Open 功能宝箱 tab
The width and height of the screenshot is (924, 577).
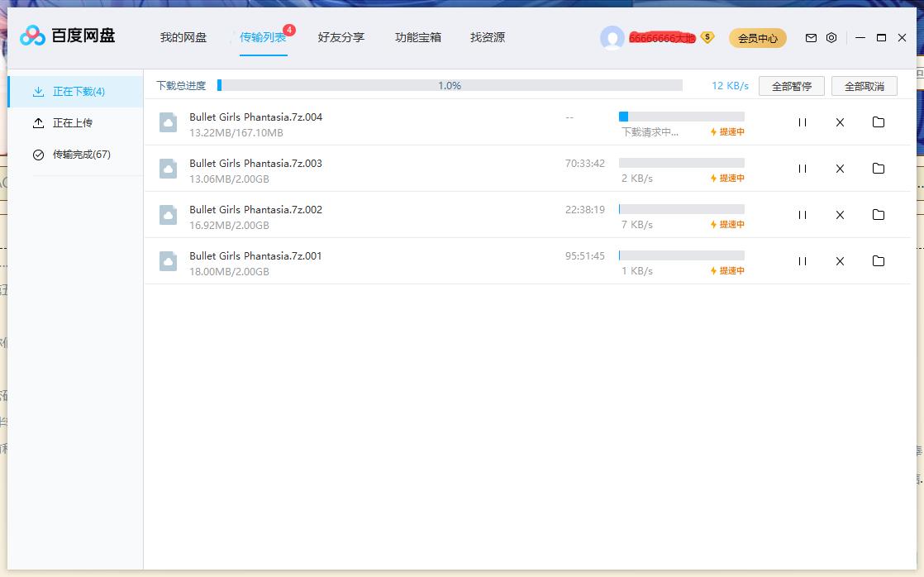point(418,38)
